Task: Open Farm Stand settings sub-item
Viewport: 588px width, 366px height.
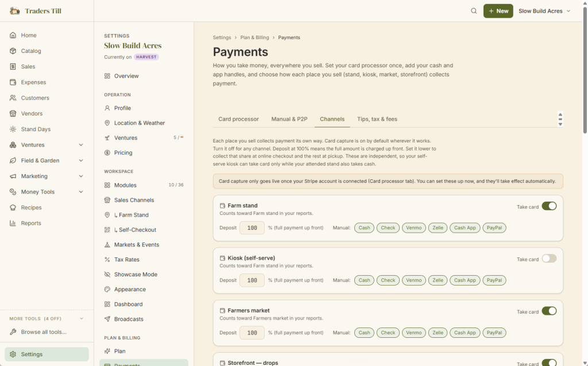Action: tap(144, 215)
